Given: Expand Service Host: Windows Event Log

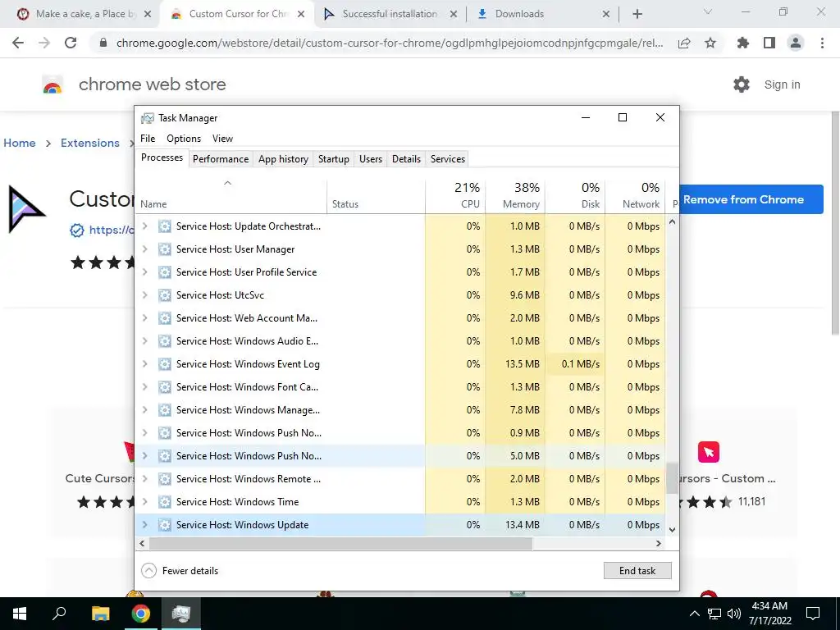Looking at the screenshot, I should pos(144,364).
